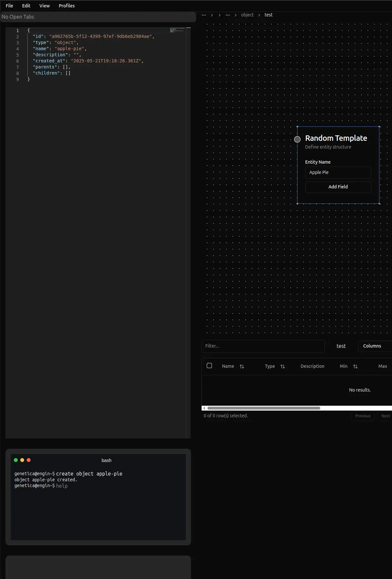The height and width of the screenshot is (579, 392).
Task: Click the "name": "apple-pie" line
Action: point(60,49)
